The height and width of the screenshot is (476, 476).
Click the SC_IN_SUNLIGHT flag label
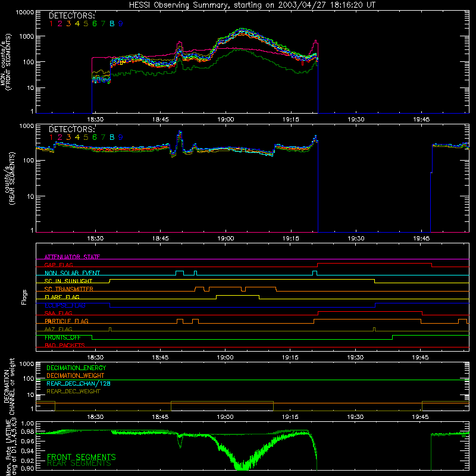point(68,281)
